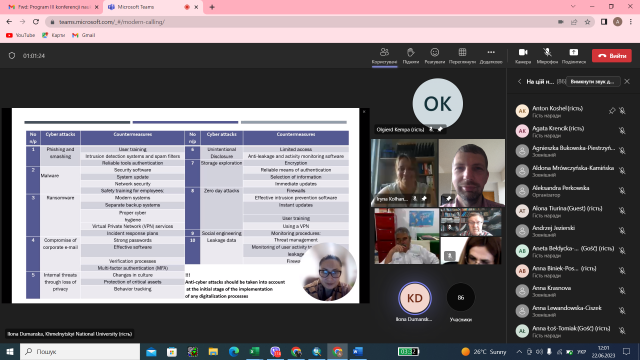This screenshot has height=360, width=640.
Task: Toggle the Microphone mute button
Action: click(547, 56)
